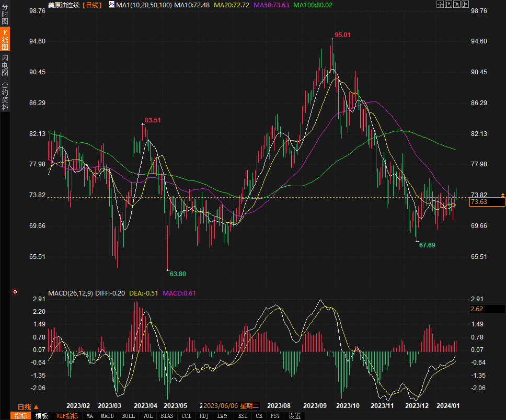Open the 合约资料 side tab
This screenshot has width=506, height=420.
[5, 96]
